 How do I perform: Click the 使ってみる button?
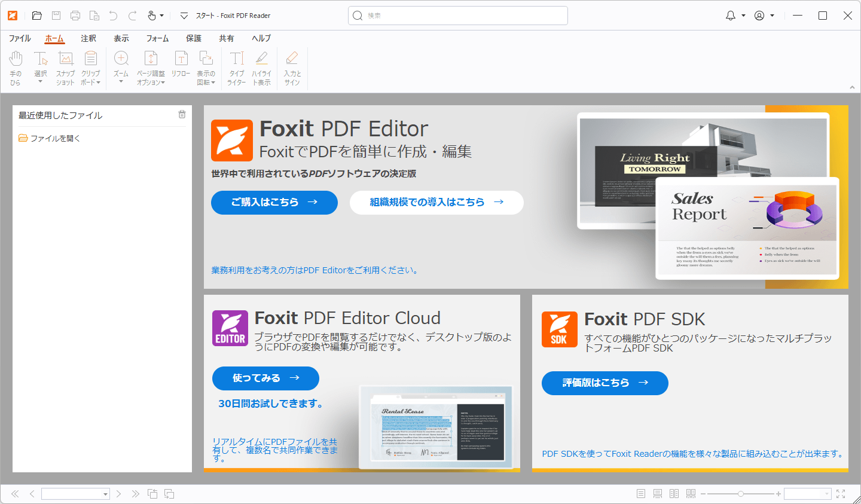click(x=265, y=378)
